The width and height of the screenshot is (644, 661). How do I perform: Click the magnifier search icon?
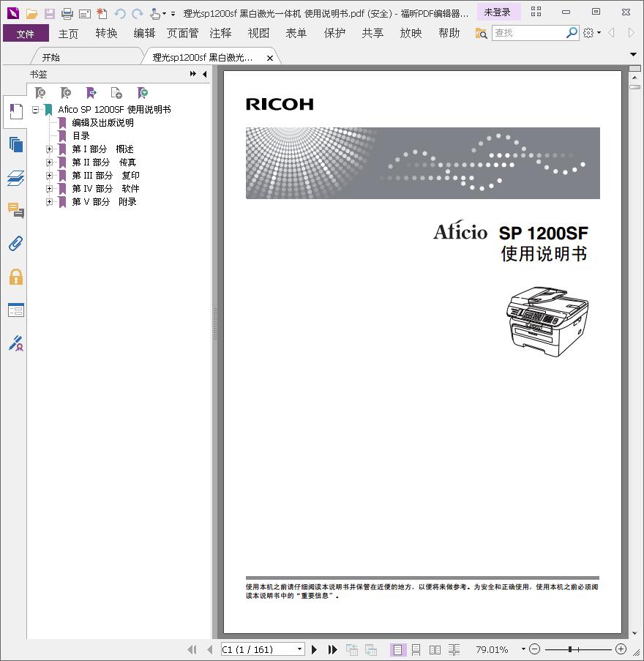click(x=572, y=32)
